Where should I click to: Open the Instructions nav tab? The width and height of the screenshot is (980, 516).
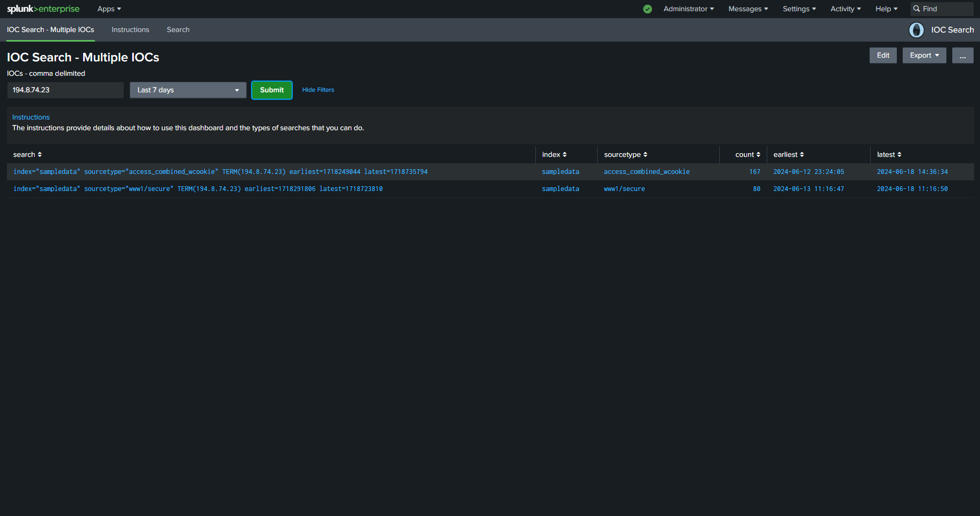point(130,30)
